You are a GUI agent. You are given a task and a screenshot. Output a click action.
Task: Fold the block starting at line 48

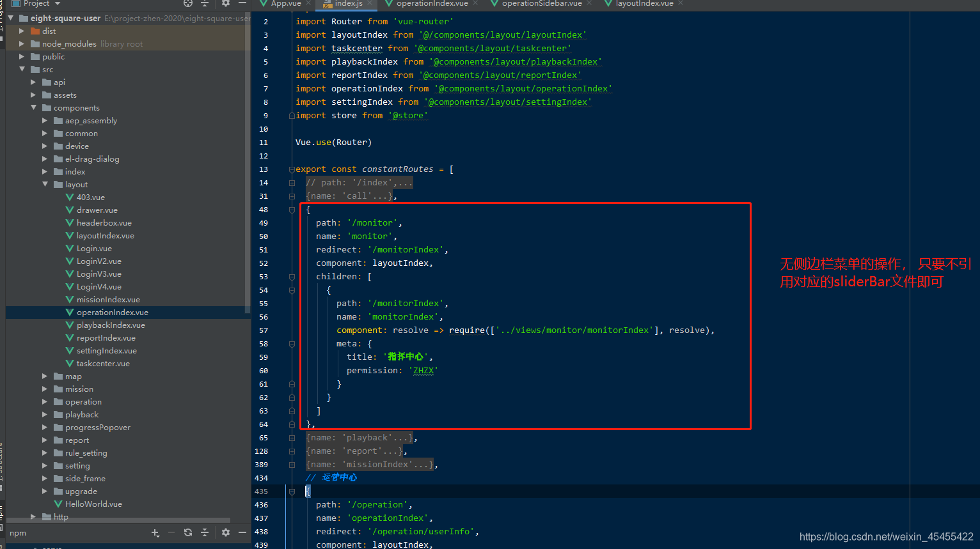292,210
